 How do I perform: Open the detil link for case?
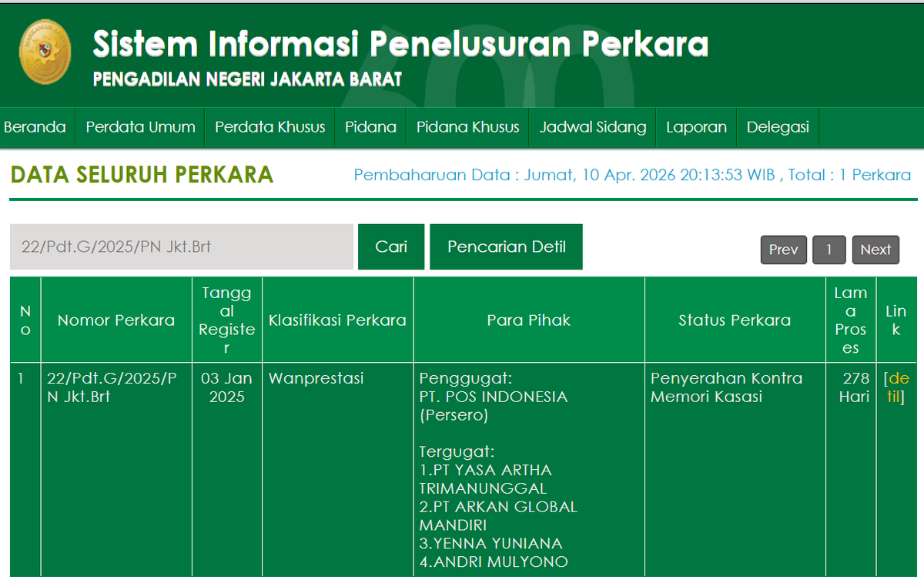[896, 387]
